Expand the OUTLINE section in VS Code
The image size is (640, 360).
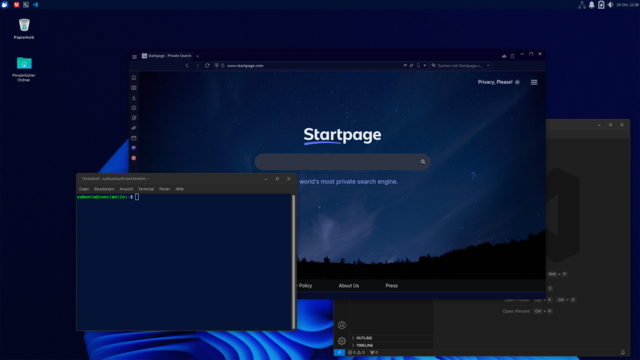click(x=391, y=338)
